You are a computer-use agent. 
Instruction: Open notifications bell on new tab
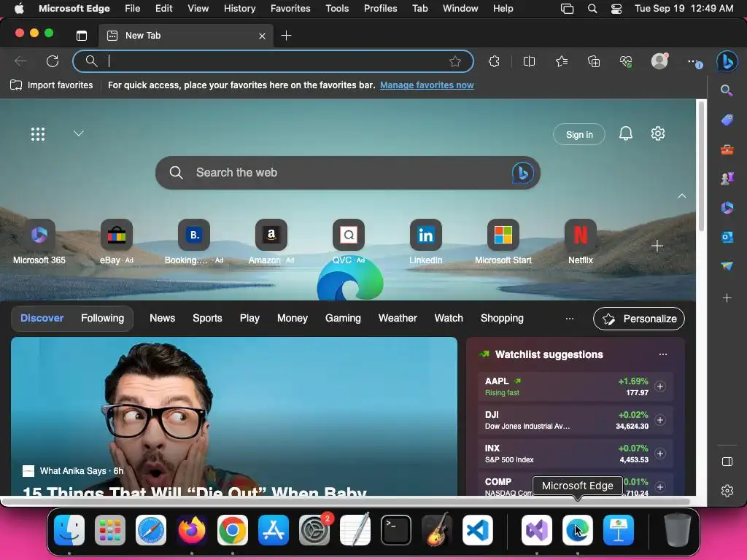[625, 134]
